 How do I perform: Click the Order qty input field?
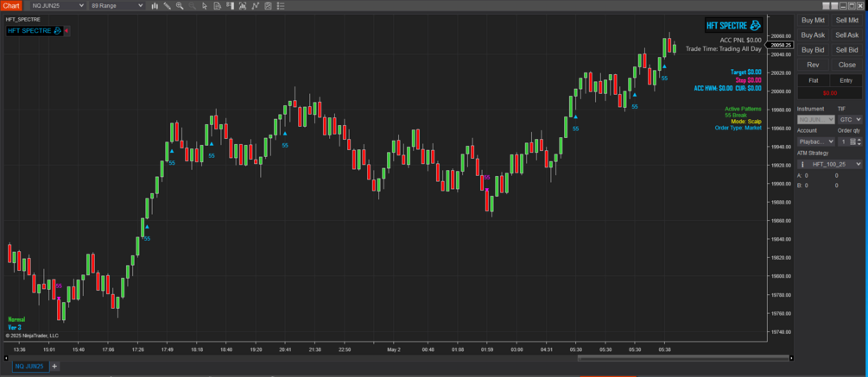[x=843, y=141]
